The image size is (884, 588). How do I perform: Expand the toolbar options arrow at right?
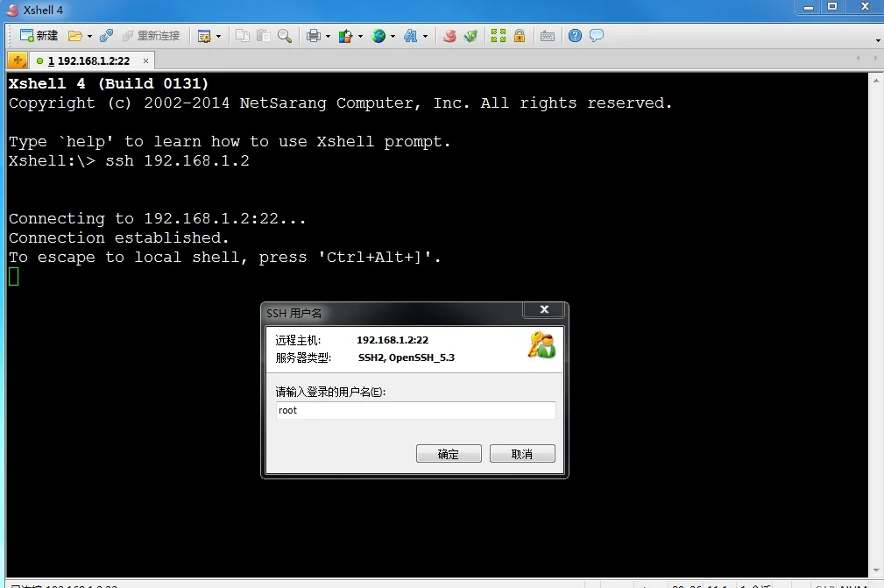[x=878, y=40]
